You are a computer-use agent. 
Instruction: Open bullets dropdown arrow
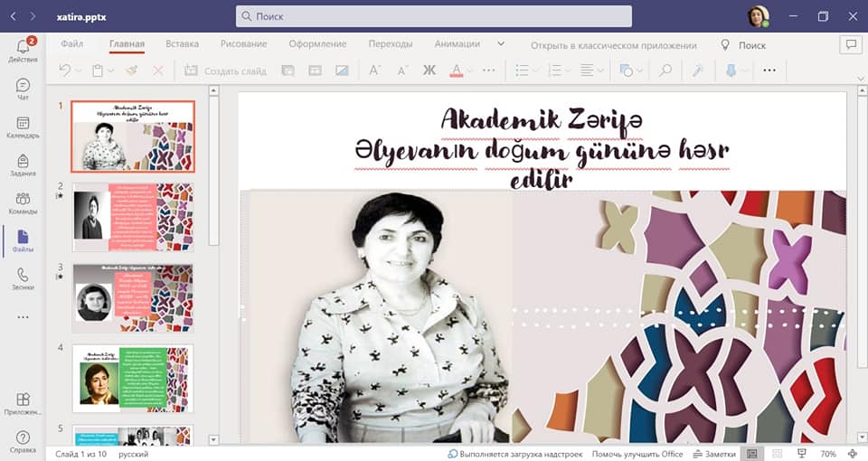point(535,71)
